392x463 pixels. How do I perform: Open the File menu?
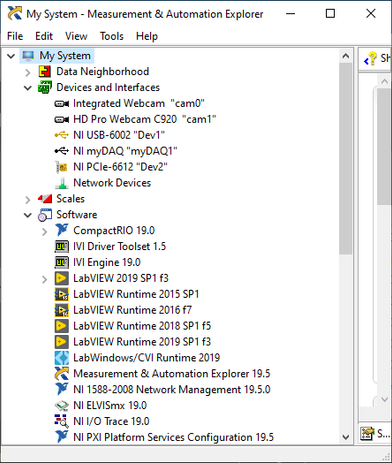pos(15,36)
